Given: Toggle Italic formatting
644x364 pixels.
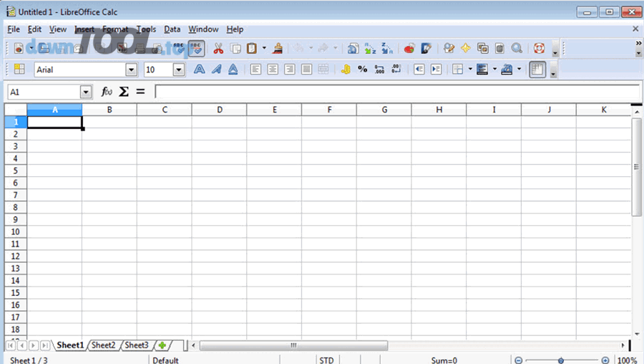Looking at the screenshot, I should 216,69.
